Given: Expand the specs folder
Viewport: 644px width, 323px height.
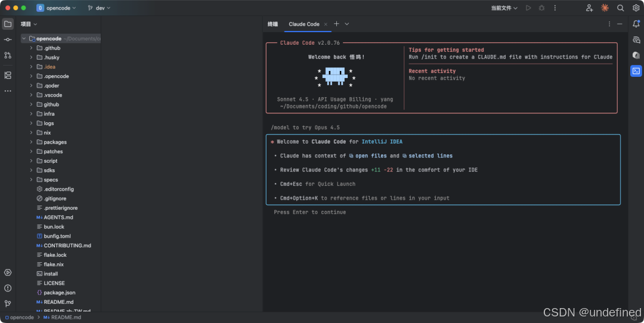Looking at the screenshot, I should click(x=31, y=180).
